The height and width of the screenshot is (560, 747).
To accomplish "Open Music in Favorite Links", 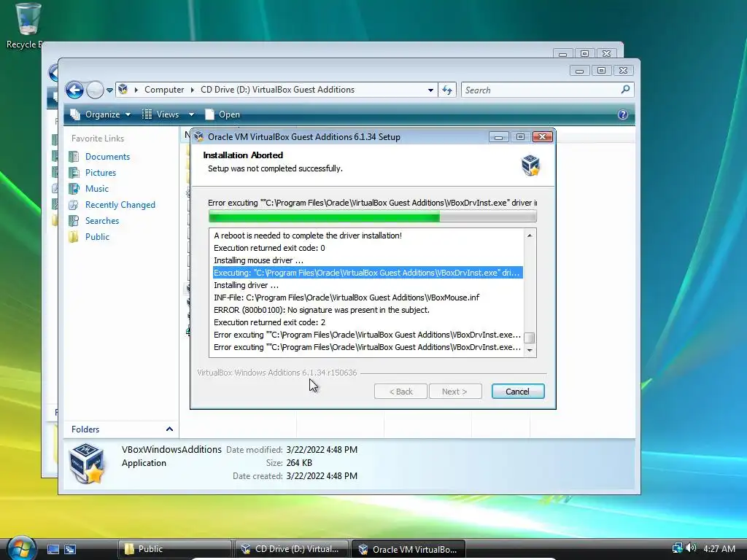I will tap(97, 189).
